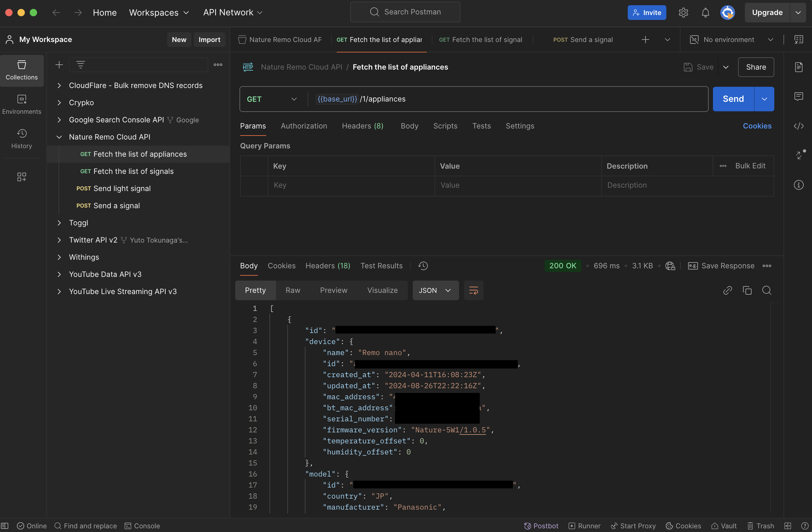Copy the response body to clipboard
This screenshot has width=812, height=532.
747,290
